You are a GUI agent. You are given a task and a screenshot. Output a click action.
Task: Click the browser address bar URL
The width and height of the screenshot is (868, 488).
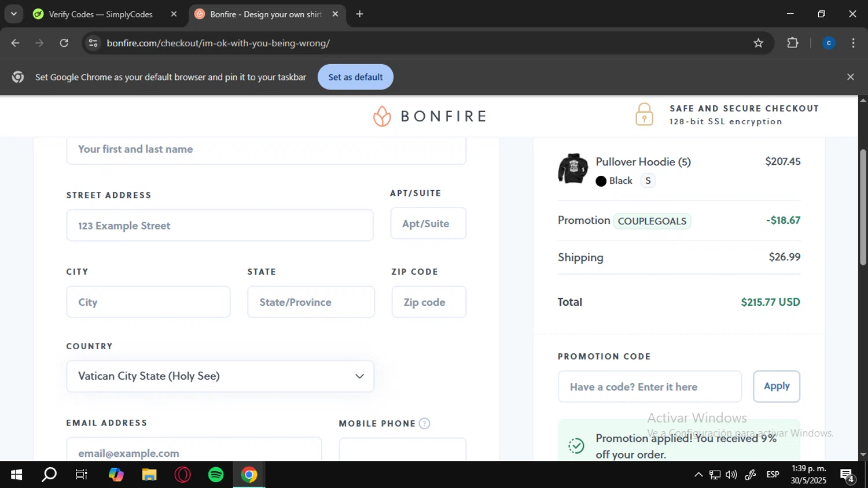tap(218, 43)
